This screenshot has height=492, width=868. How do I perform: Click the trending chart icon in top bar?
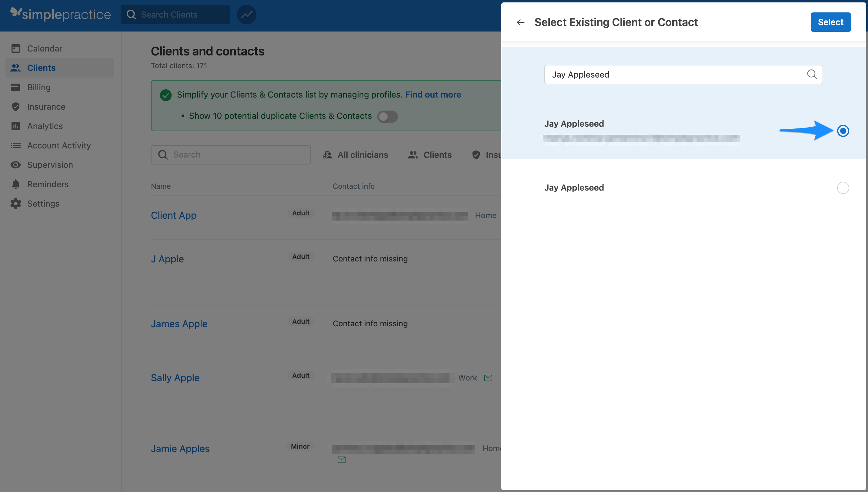click(x=246, y=14)
